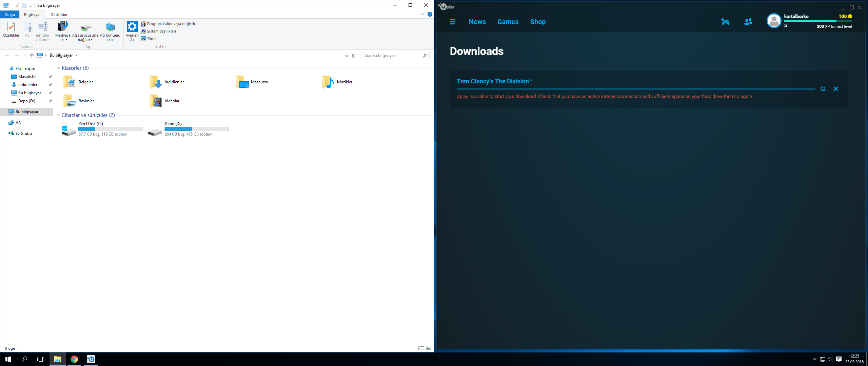Collapse the Klasörler (6) group
The image size is (868, 366).
click(58, 68)
